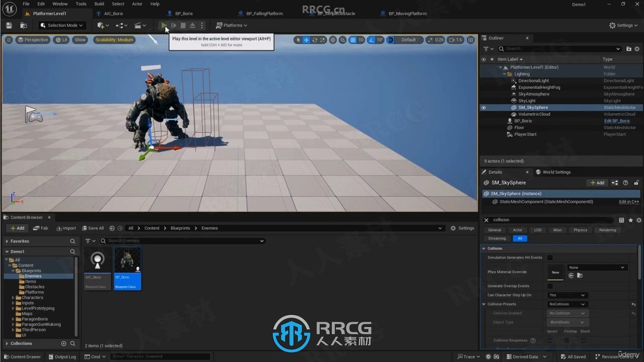
Task: Toggle Simulation Generates Hit Events checkbox
Action: [550, 258]
